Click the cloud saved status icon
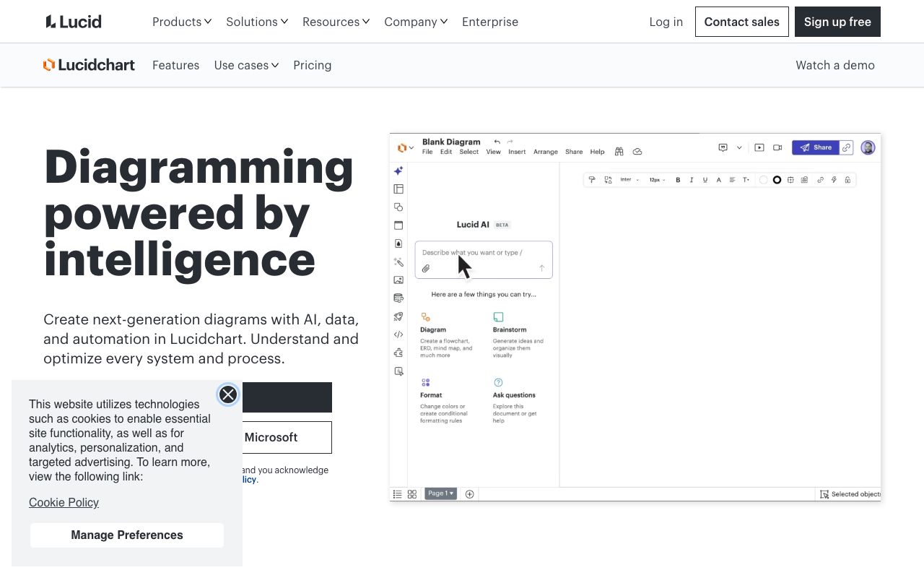This screenshot has height=578, width=924. pos(637,152)
